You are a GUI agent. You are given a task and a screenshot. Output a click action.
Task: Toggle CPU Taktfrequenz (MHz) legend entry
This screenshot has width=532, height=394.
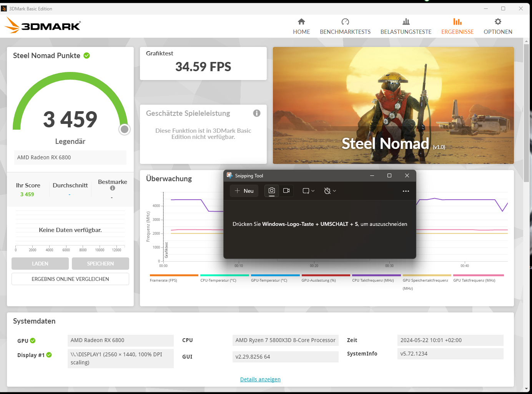[376, 279]
